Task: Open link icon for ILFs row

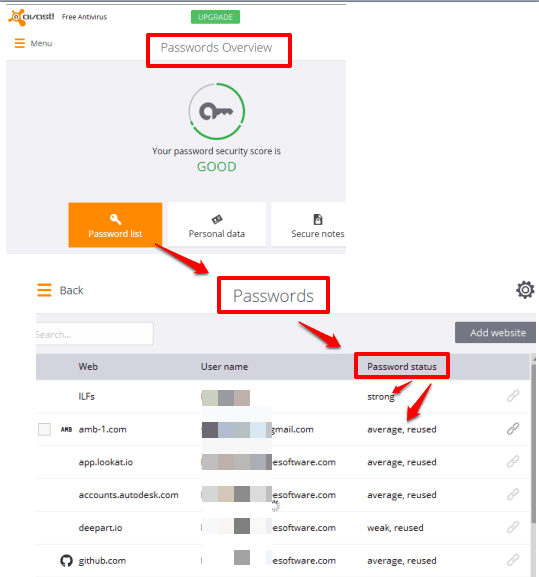Action: coord(513,396)
